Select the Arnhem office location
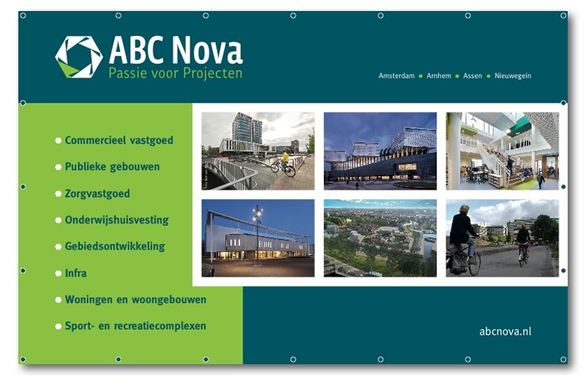 (439, 75)
